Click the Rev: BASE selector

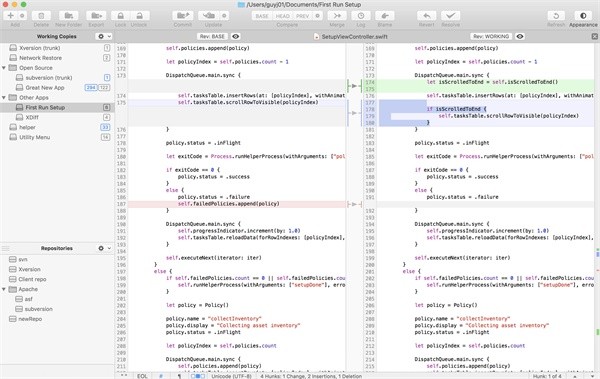212,36
